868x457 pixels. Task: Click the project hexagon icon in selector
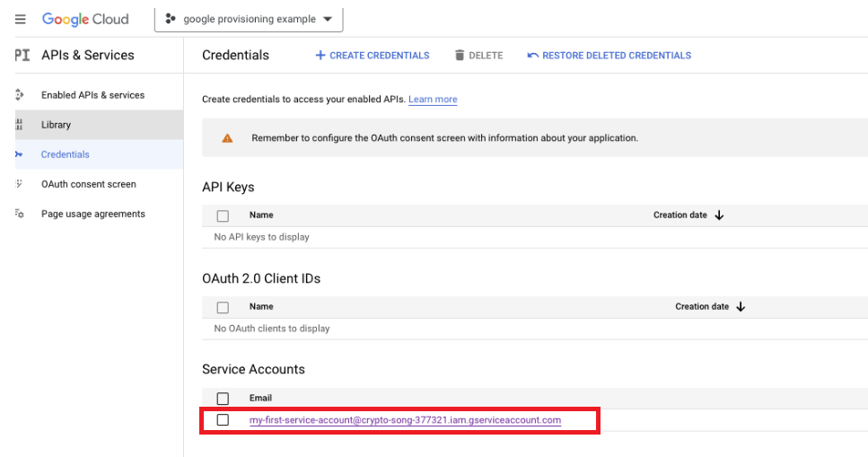171,20
